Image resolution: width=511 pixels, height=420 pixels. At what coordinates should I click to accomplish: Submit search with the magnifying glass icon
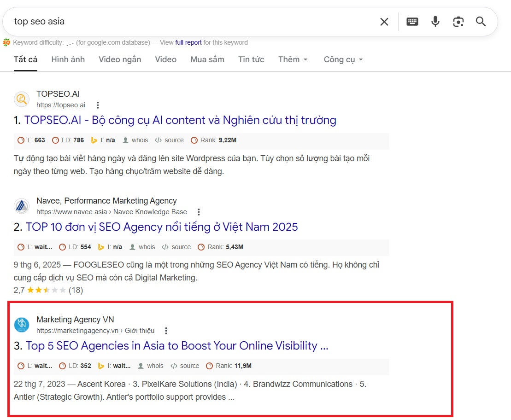coord(481,22)
